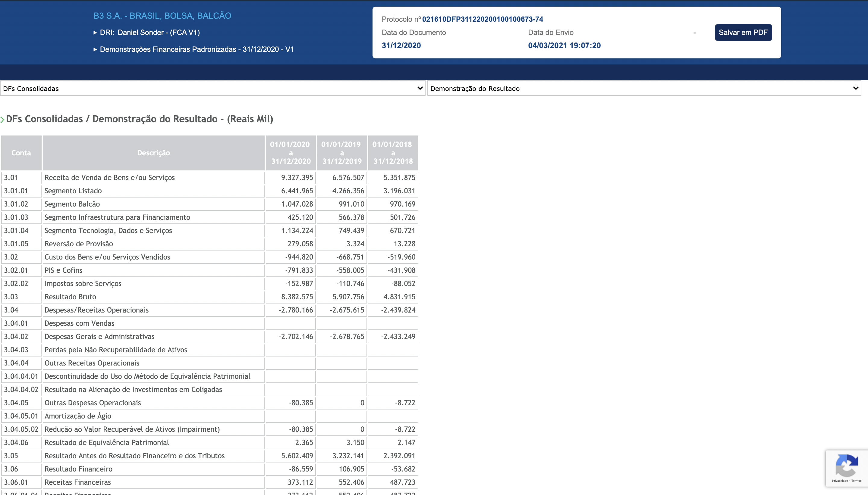Click the 01/01/2020 a 31/12/2020 column header
The image size is (868, 495).
point(291,153)
